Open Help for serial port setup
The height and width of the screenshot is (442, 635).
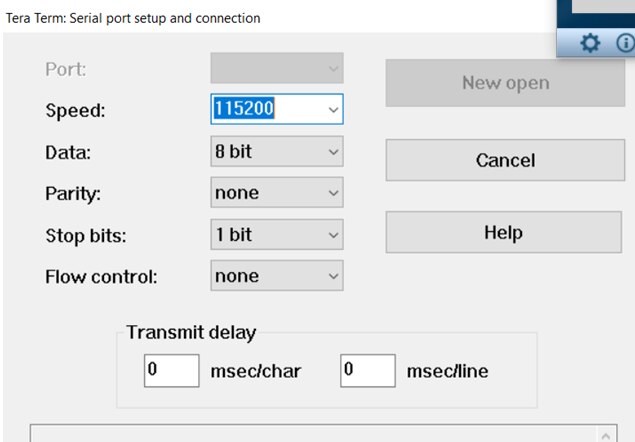tap(505, 233)
